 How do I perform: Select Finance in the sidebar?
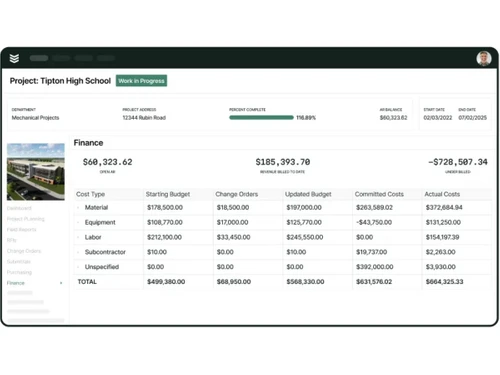click(16, 283)
